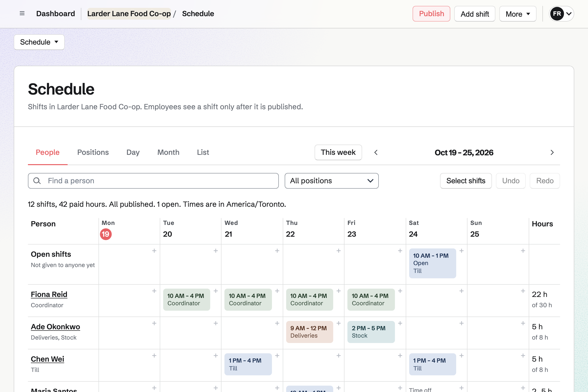Screen dimensions: 588x392
Task: Go to previous week arrow
Action: [x=376, y=152]
